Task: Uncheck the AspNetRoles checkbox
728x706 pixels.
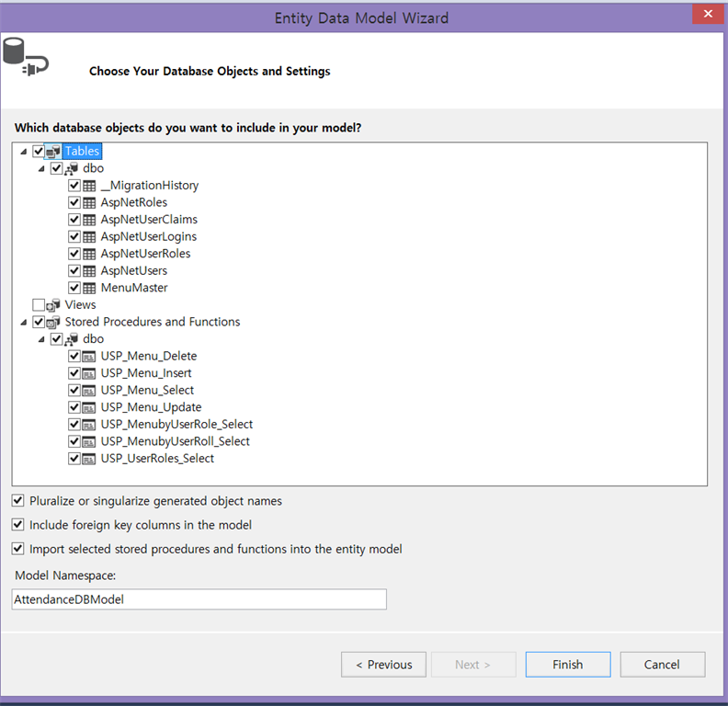Action: pos(74,203)
